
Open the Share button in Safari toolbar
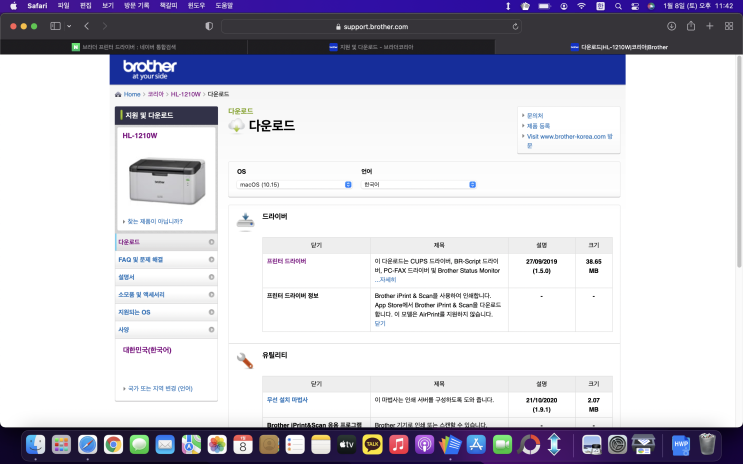tap(691, 26)
